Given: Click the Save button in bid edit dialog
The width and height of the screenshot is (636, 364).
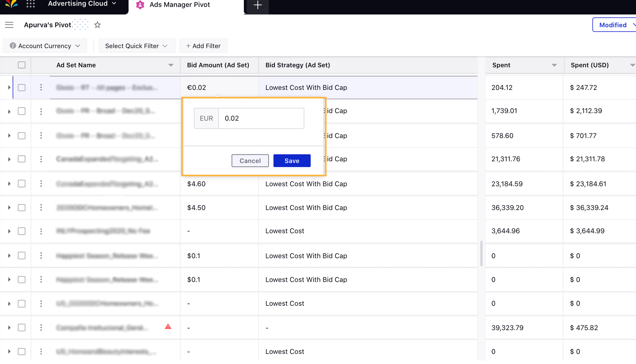Looking at the screenshot, I should 292,160.
